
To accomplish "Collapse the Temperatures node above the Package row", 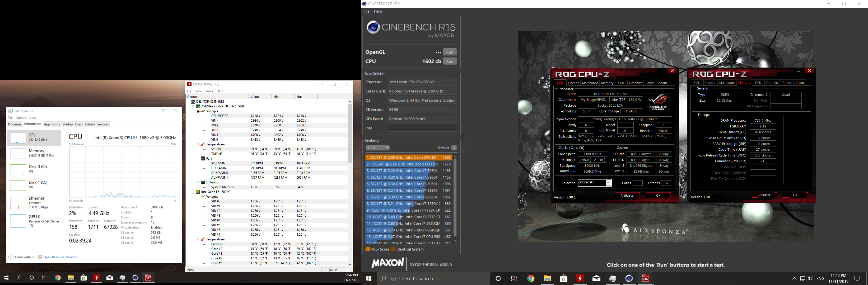I will (198, 240).
